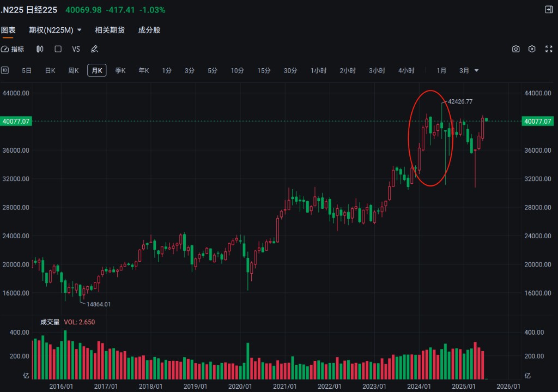558x392 pixels.
Task: Click the 200.00 volume label on right axis
Action: coord(534,357)
